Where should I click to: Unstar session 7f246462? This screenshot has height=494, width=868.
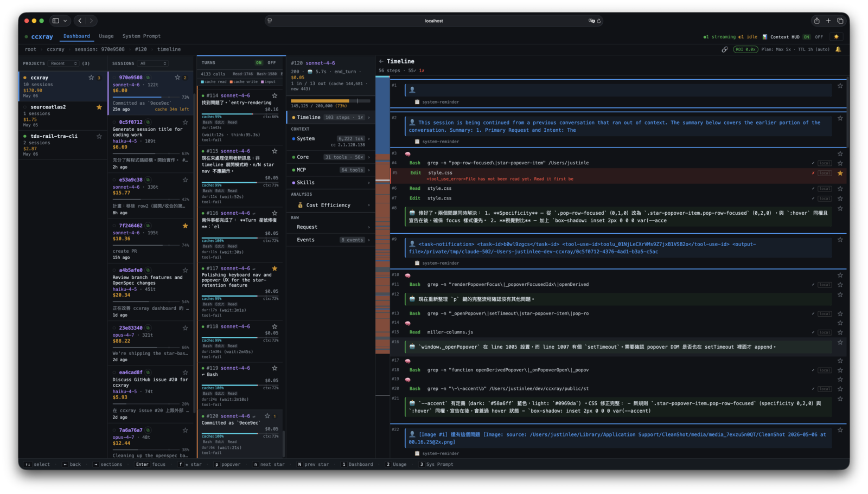click(185, 226)
